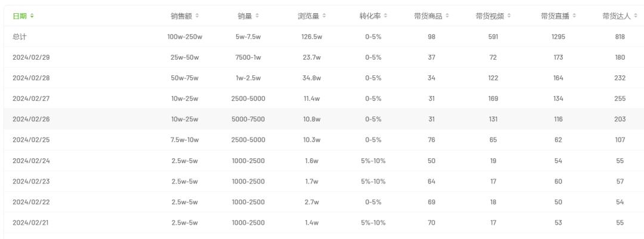The width and height of the screenshot is (644, 239).
Task: Select the highlighted 2024/02/26 row
Action: point(324,119)
